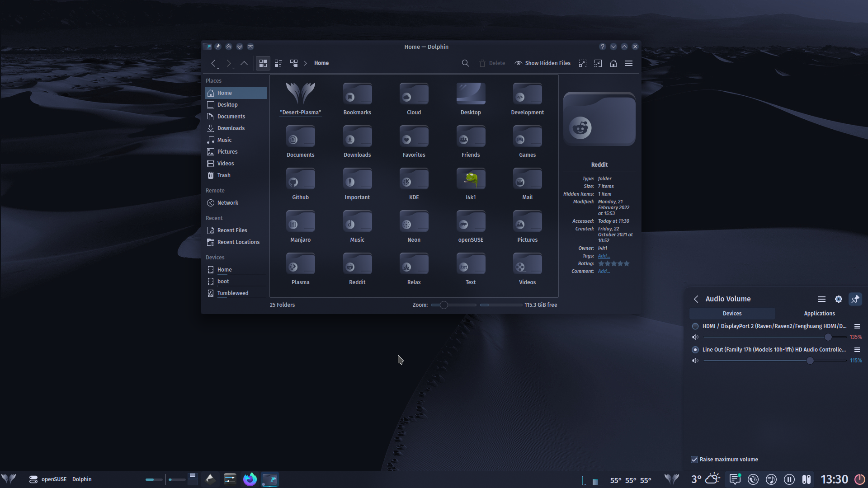Go back from Audio Volume panel
The width and height of the screenshot is (868, 488).
tap(696, 299)
